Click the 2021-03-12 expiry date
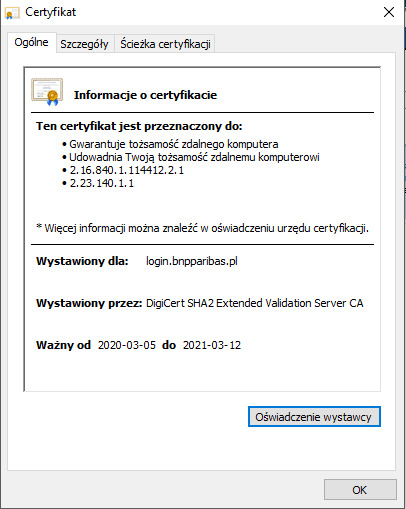The height and width of the screenshot is (509, 406). click(x=212, y=345)
